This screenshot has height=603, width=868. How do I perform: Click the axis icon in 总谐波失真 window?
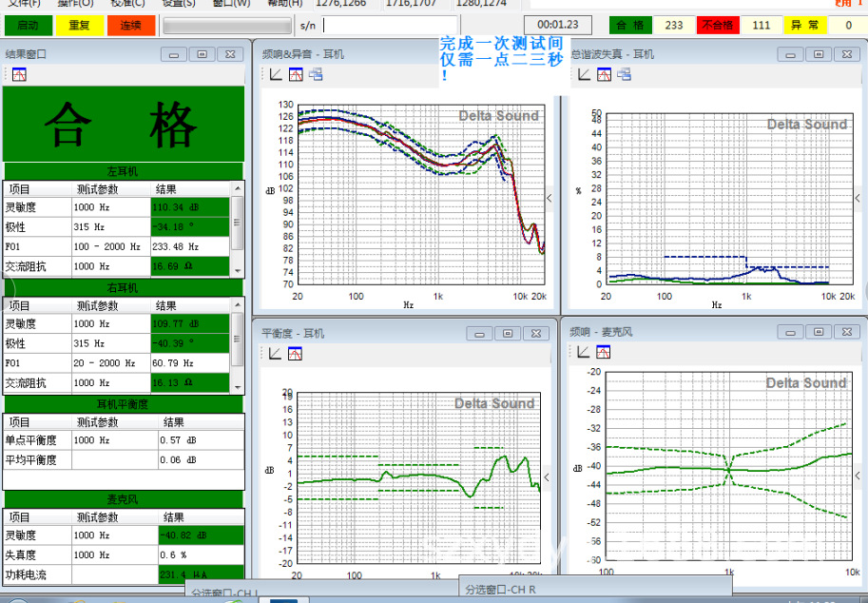pyautogui.click(x=584, y=74)
